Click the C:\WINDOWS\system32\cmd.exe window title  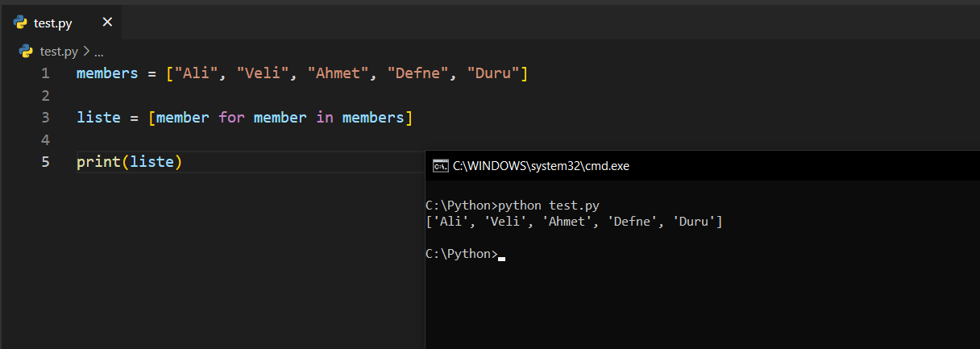pos(541,166)
